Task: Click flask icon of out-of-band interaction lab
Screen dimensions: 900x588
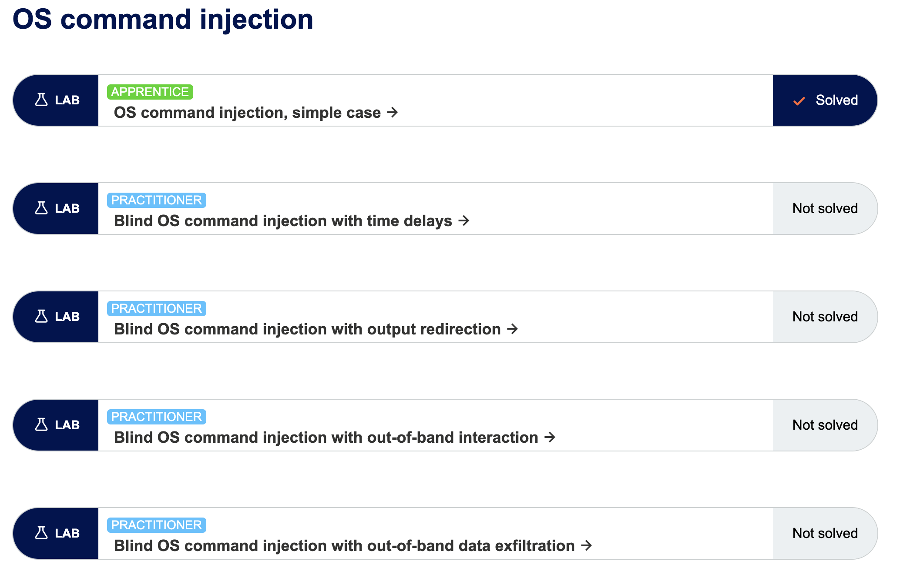Action: point(41,425)
